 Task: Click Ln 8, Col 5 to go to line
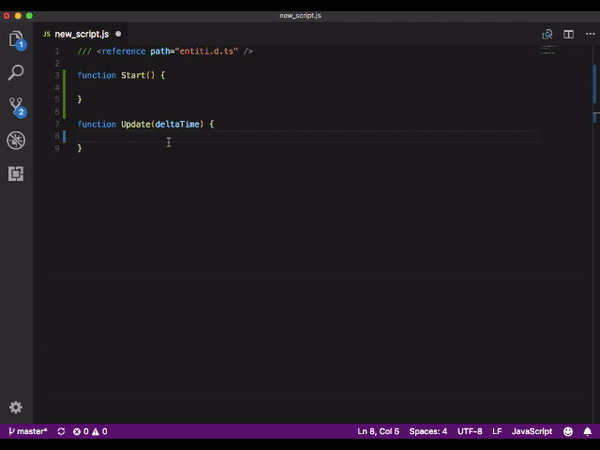coord(378,432)
